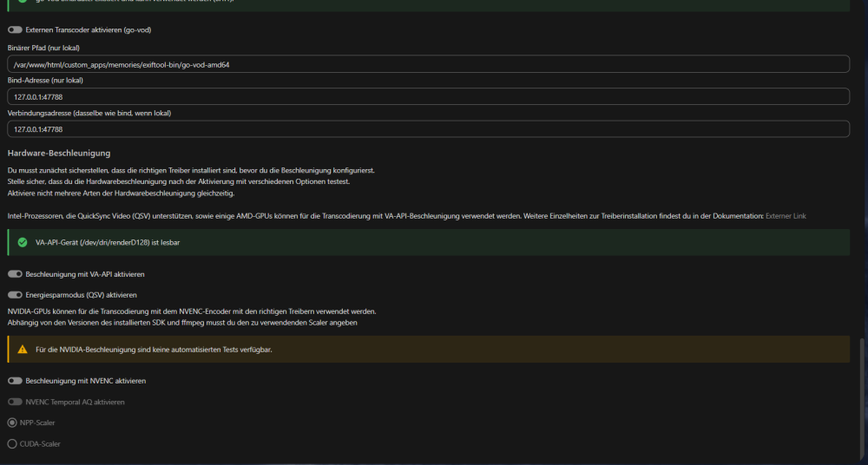Screen dimensions: 868x465
Task: Click the yellow warning triangle icon
Action: pyautogui.click(x=23, y=350)
